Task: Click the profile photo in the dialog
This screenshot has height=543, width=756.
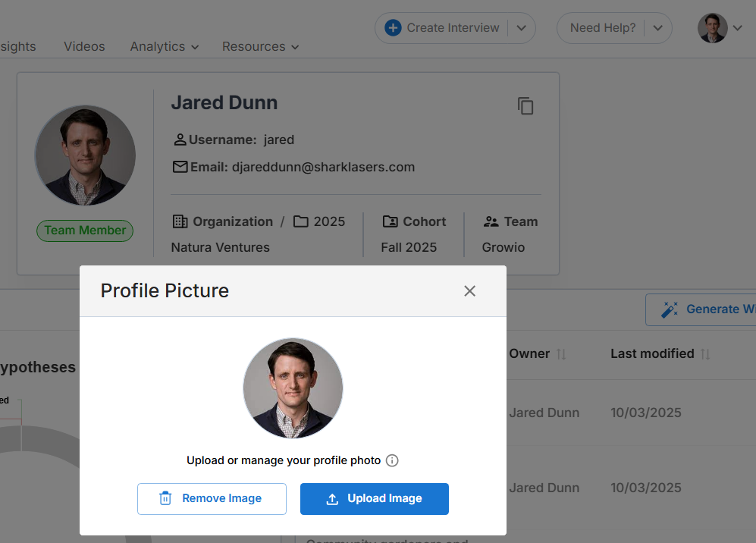Action: [293, 388]
